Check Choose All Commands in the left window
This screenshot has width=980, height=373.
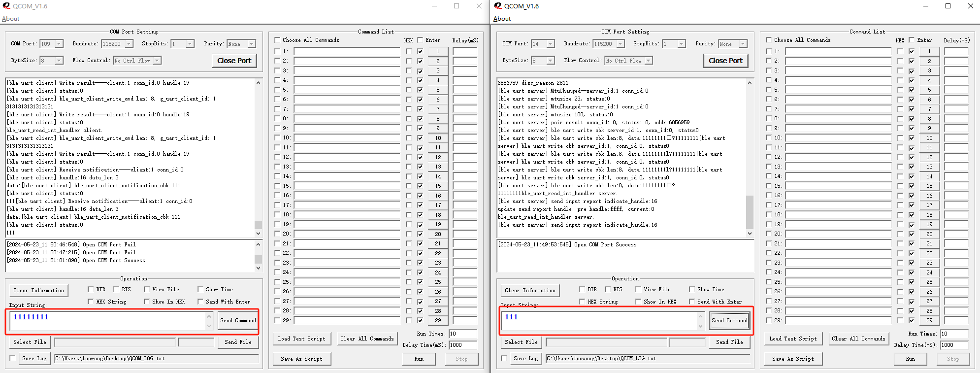277,40
